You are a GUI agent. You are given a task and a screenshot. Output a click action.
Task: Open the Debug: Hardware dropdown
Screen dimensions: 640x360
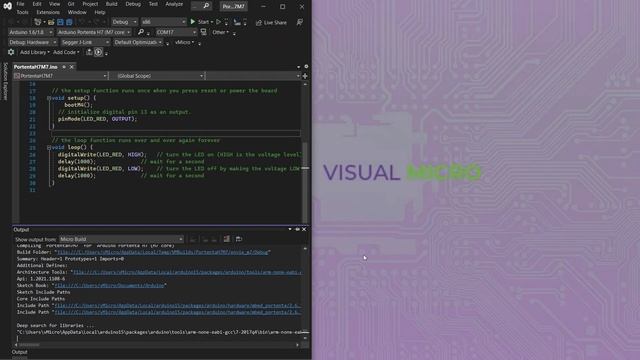click(32, 42)
